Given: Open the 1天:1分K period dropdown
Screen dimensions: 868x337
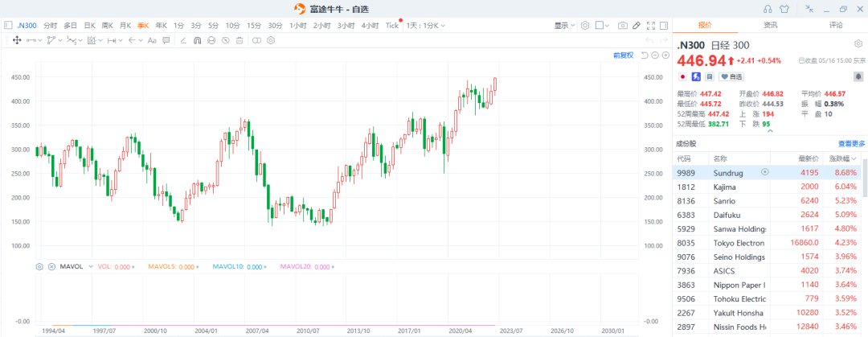Looking at the screenshot, I should point(426,25).
